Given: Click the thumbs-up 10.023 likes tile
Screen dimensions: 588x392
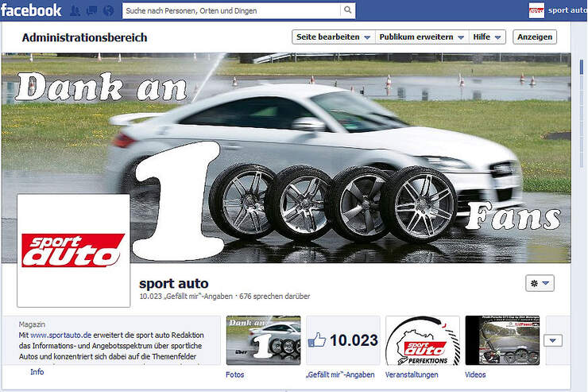Looking at the screenshot, I should tap(343, 340).
